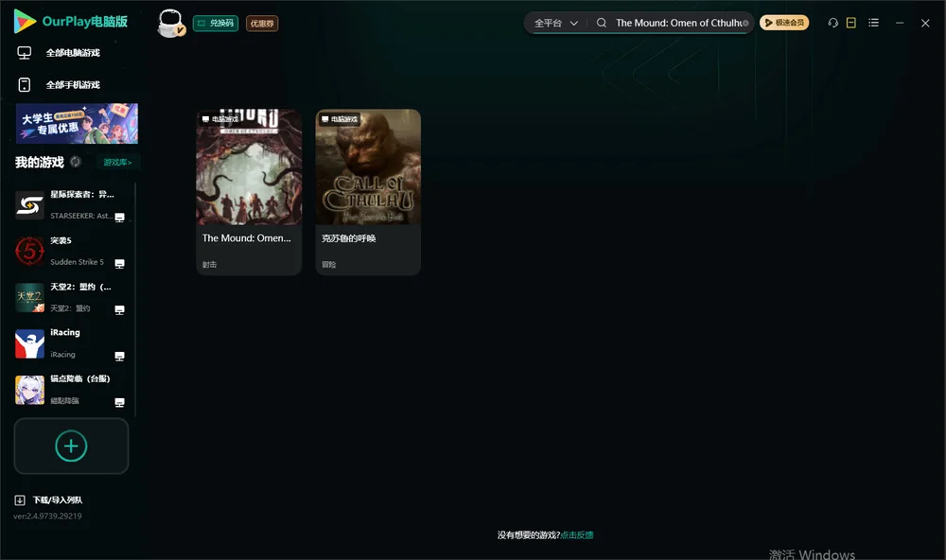Click the 极速会员 membership button
Screen dimensions: 946x560
[784, 23]
